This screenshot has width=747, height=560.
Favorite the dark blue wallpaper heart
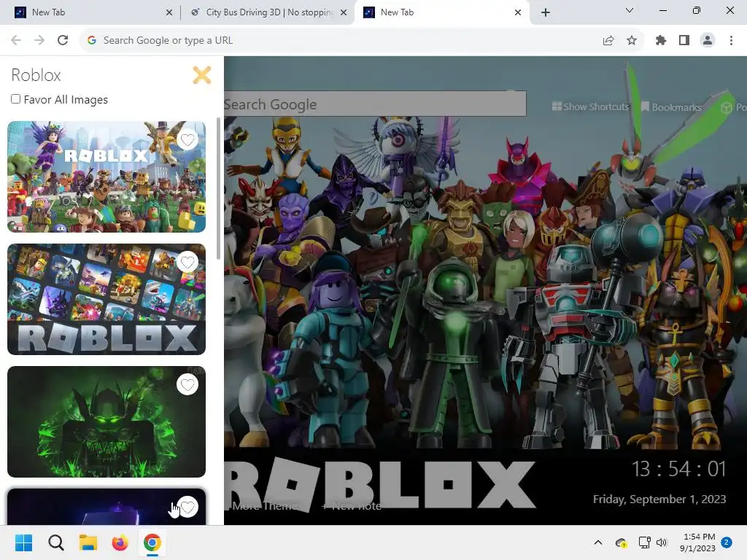click(x=187, y=507)
